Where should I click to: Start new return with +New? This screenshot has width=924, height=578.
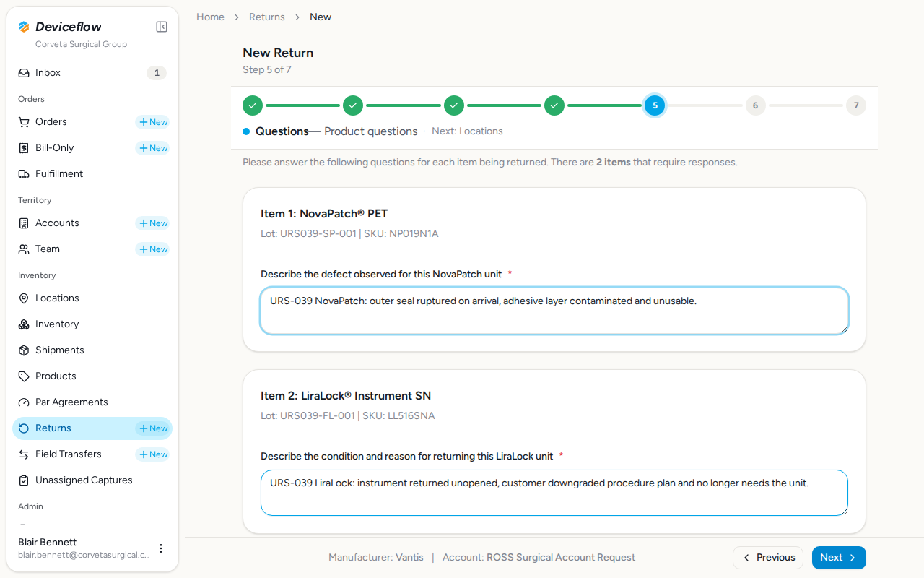(153, 428)
